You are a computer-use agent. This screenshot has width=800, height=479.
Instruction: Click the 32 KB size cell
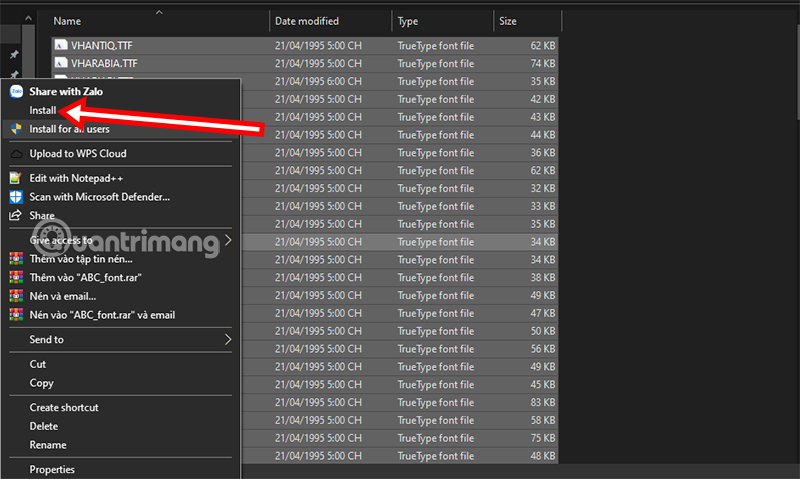click(x=543, y=188)
